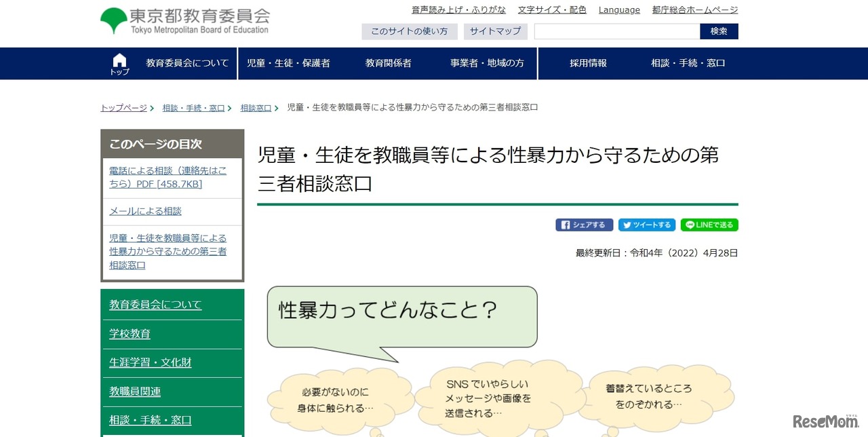Open the 電話による相談 PDF link
Viewport: 868px width, 437px height.
169,176
